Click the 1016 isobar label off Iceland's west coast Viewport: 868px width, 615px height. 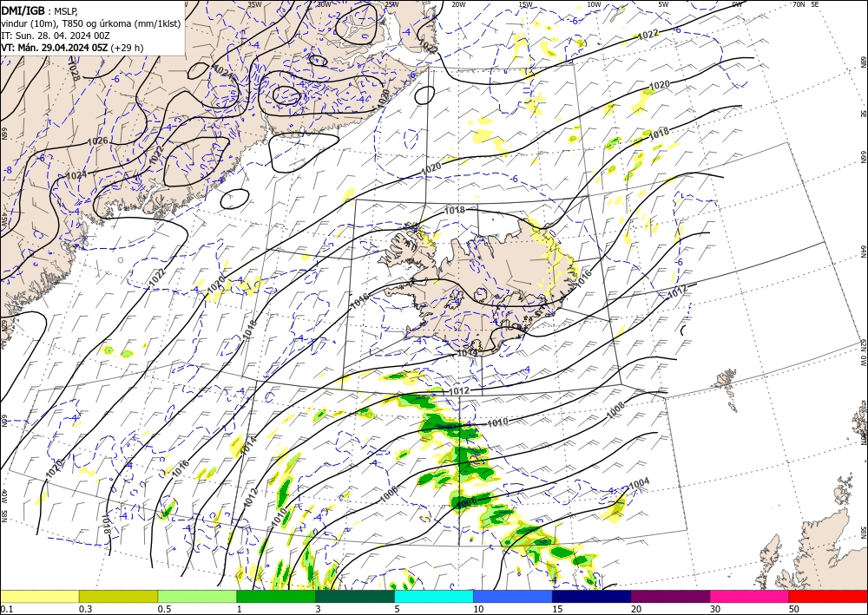pyautogui.click(x=359, y=301)
